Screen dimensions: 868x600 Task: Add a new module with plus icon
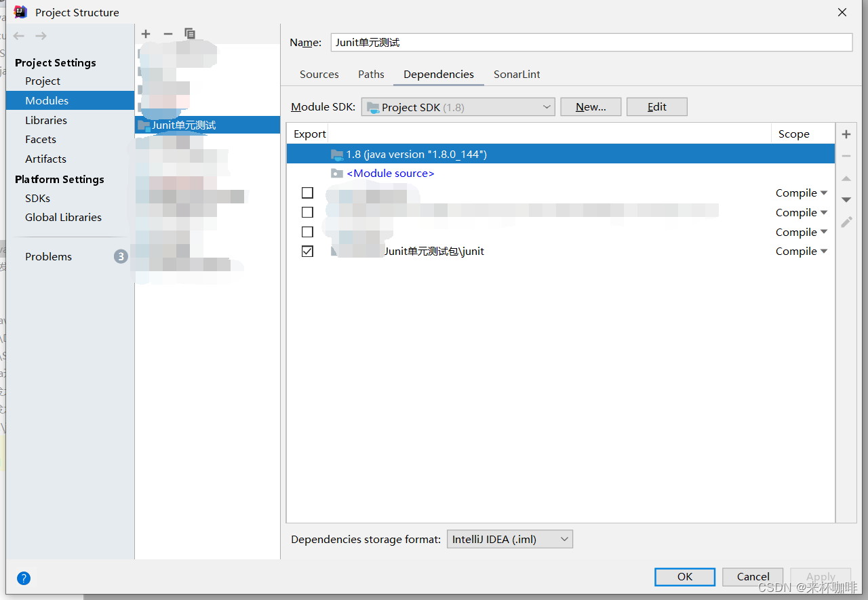(146, 34)
